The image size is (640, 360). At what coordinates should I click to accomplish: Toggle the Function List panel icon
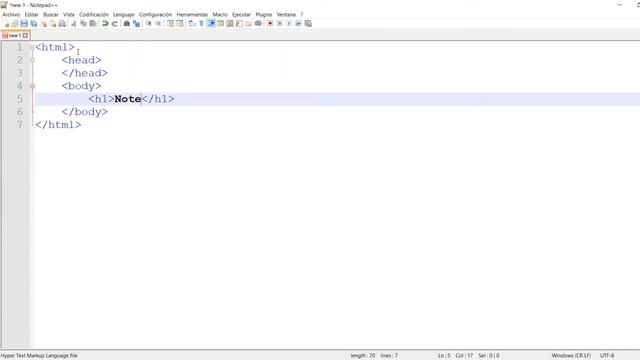click(239, 24)
